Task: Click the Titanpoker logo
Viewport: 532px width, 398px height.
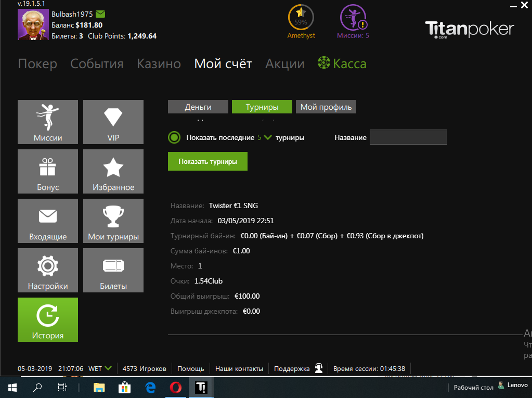Action: 470,30
